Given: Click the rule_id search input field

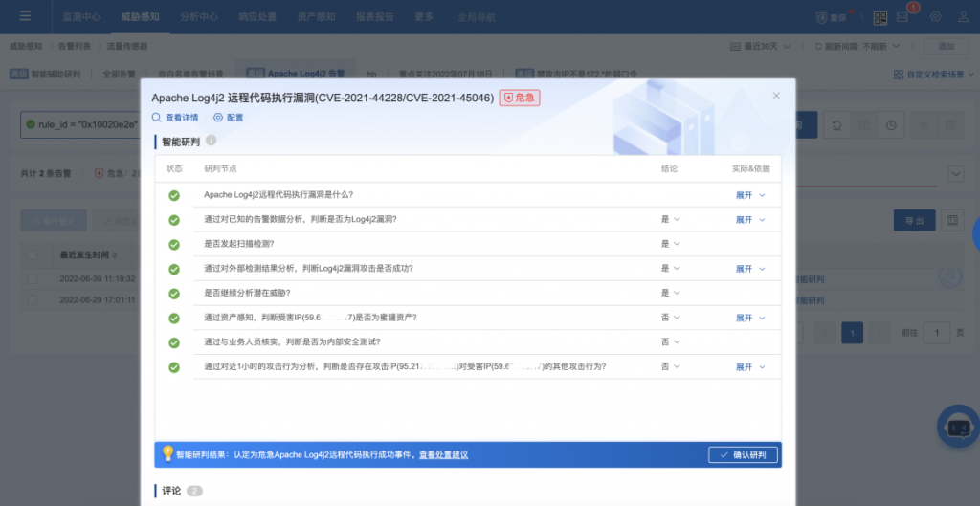Looking at the screenshot, I should pyautogui.click(x=81, y=124).
